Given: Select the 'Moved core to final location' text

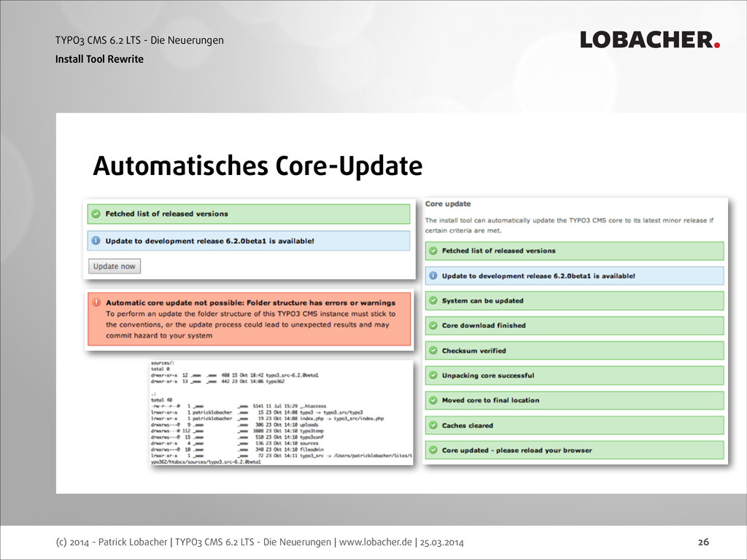Looking at the screenshot, I should click(491, 400).
